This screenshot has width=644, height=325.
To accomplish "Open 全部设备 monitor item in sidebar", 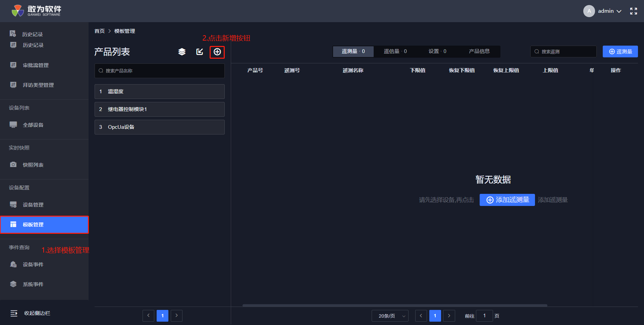I will click(33, 125).
